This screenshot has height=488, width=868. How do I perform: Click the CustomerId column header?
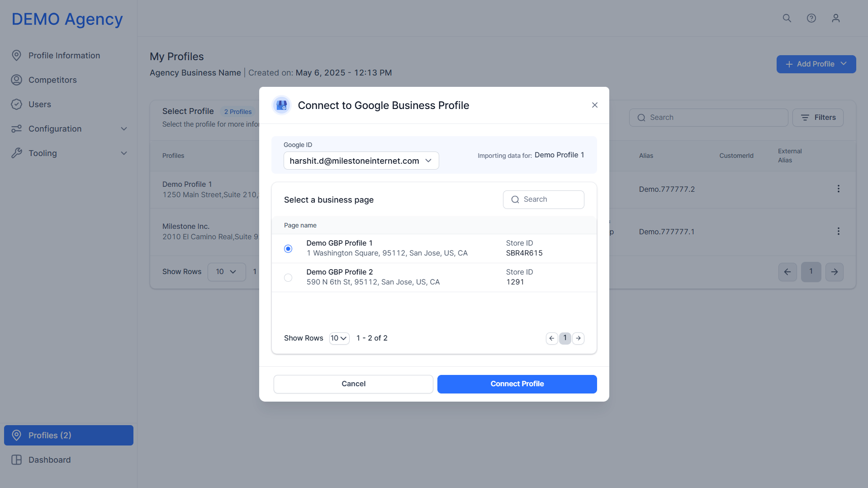pos(736,156)
